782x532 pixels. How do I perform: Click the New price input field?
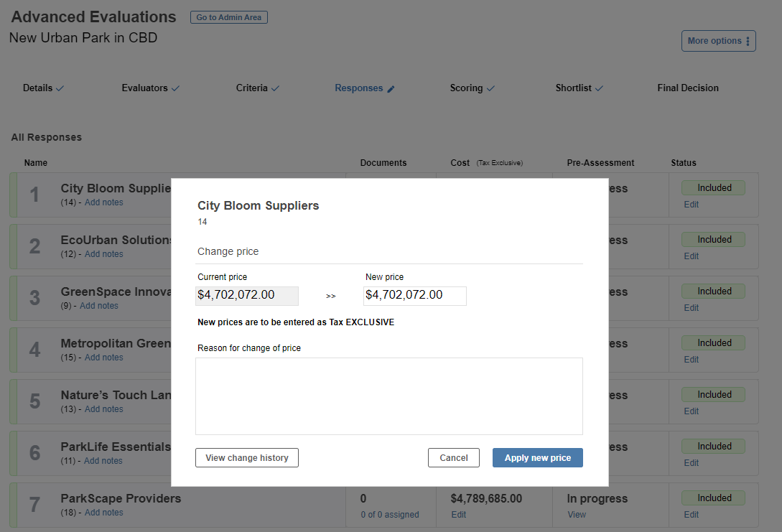(415, 296)
